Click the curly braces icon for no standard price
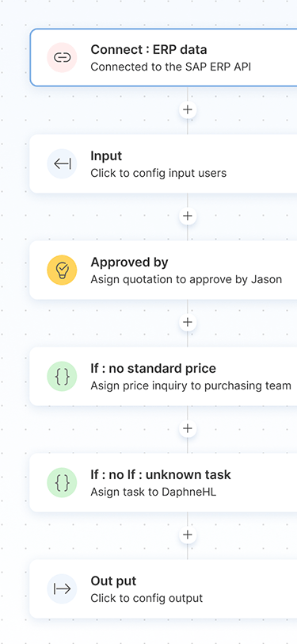The width and height of the screenshot is (297, 644). coord(62,376)
